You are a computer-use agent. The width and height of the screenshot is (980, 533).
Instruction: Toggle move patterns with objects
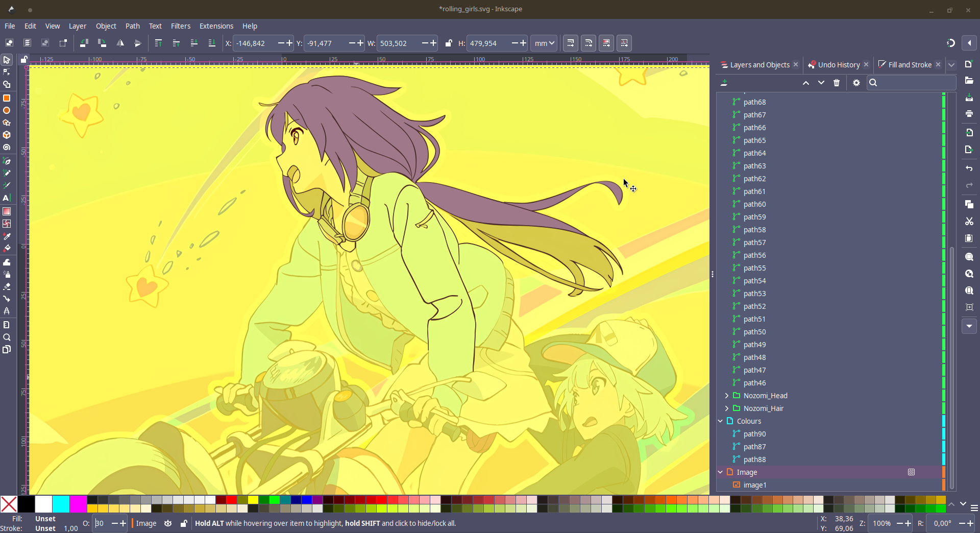[x=624, y=43]
